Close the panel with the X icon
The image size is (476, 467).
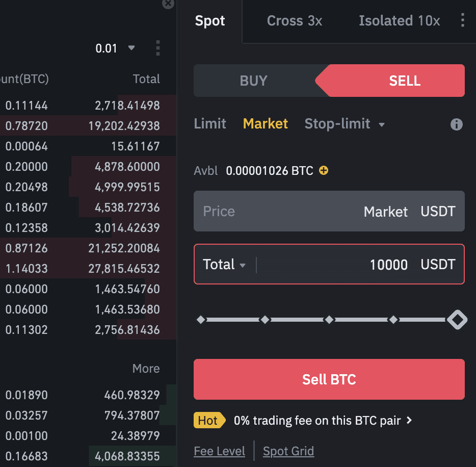168,4
